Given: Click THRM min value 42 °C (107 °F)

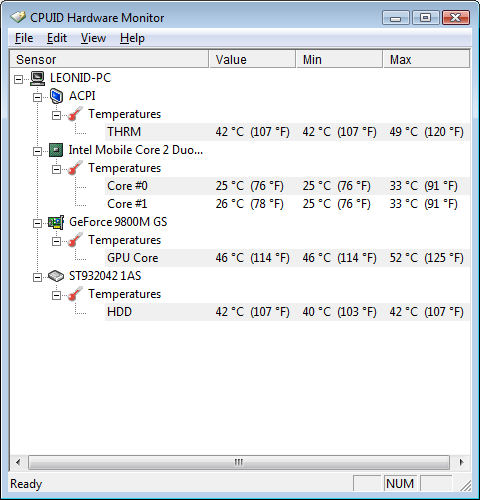Looking at the screenshot, I should [340, 132].
